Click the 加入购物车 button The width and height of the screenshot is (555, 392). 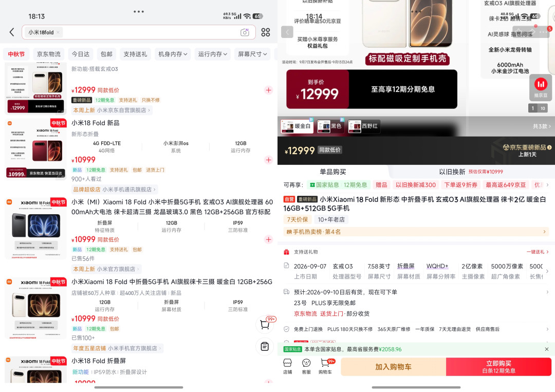coord(393,367)
